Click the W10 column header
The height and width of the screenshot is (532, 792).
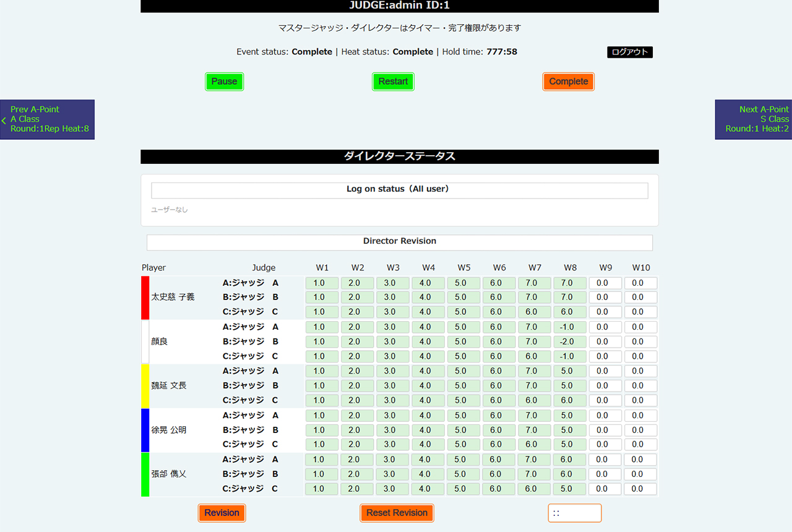(x=641, y=268)
